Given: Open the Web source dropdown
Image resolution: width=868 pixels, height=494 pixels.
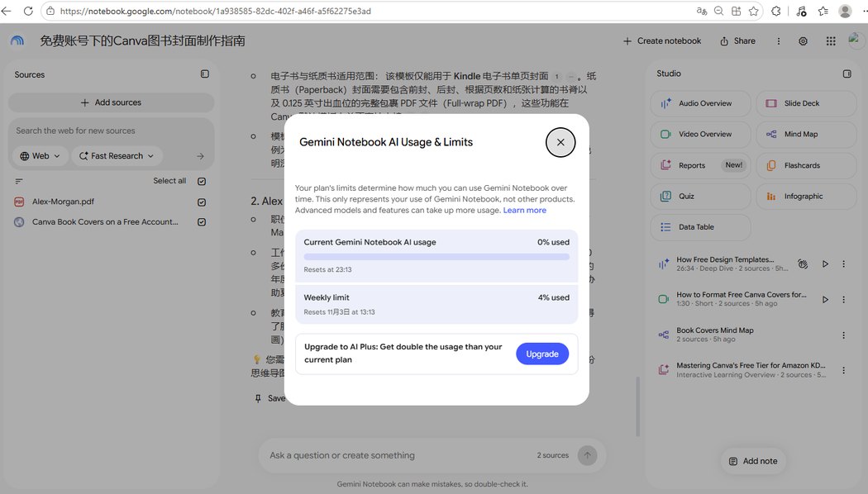Looking at the screenshot, I should [40, 156].
